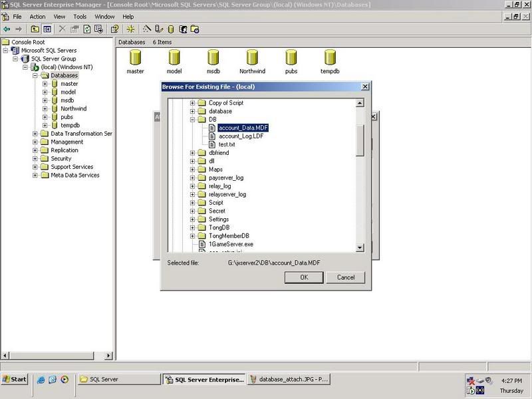532x399 pixels.
Task: Click the Refresh toolbar icon
Action: (x=87, y=29)
